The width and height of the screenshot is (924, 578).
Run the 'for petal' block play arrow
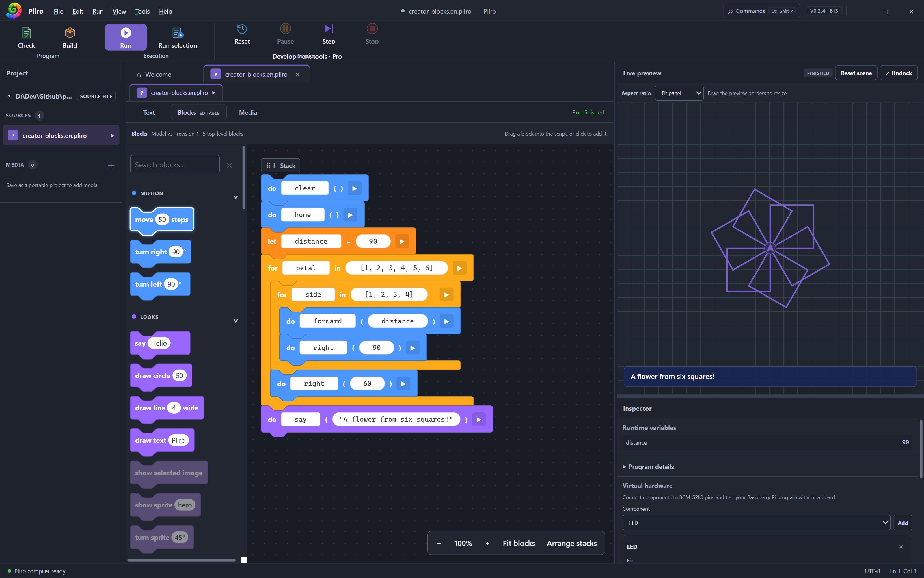click(459, 268)
